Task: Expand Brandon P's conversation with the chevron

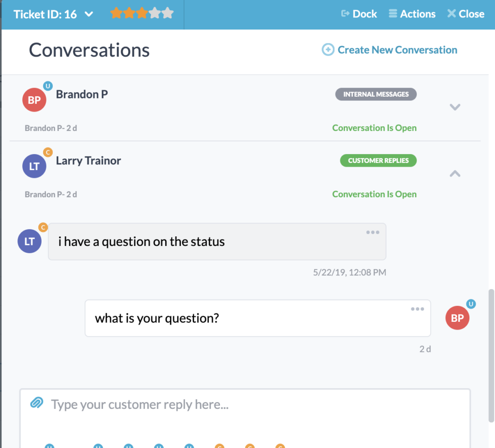Action: pyautogui.click(x=455, y=107)
